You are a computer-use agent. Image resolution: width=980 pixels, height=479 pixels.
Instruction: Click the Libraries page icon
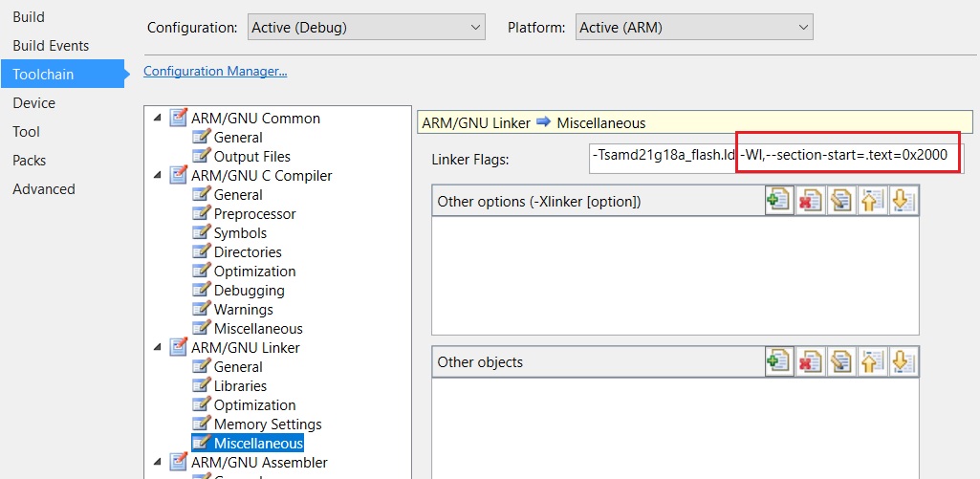tap(201, 386)
